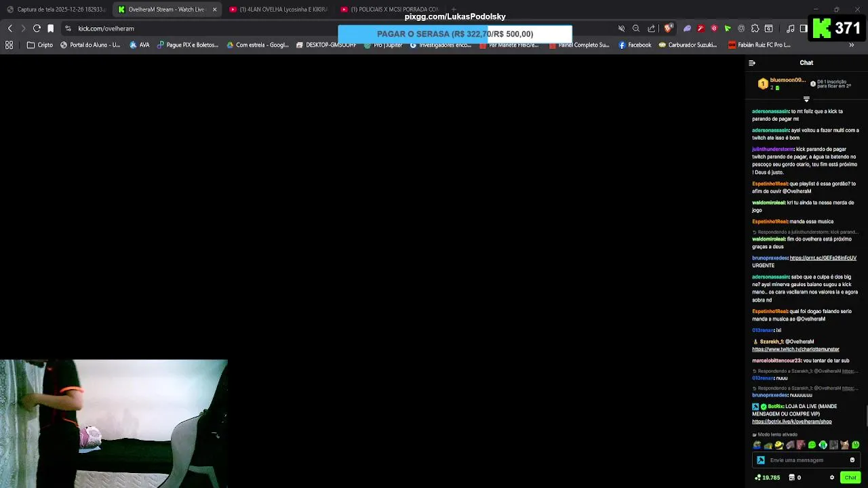Image resolution: width=868 pixels, height=488 pixels.
Task: Open the Pague PIX e Boletos bookmark
Action: pos(188,45)
